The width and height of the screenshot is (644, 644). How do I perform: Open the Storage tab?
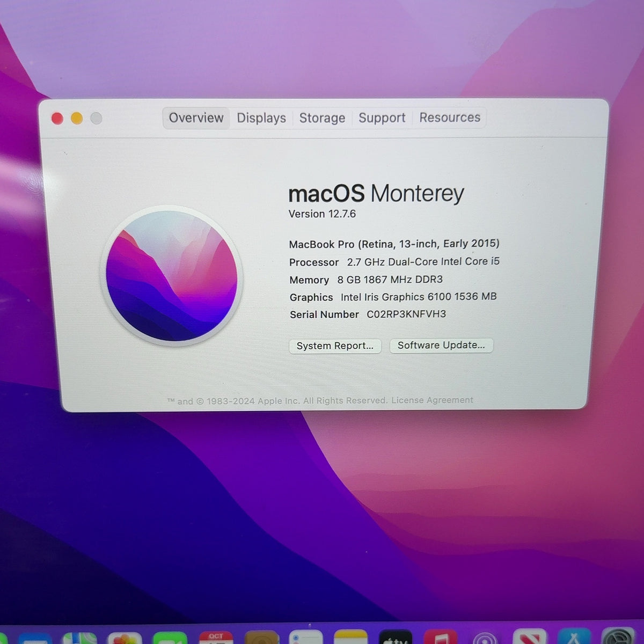322,118
